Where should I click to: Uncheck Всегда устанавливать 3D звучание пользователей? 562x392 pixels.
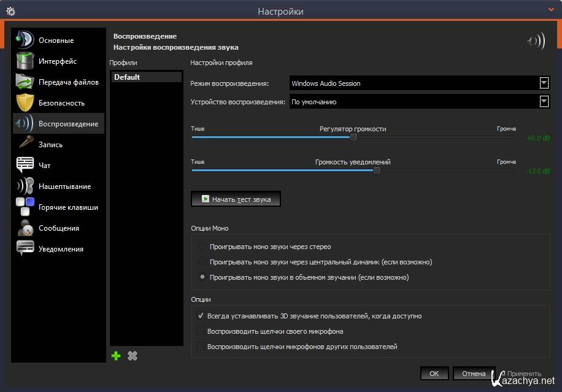pos(201,316)
